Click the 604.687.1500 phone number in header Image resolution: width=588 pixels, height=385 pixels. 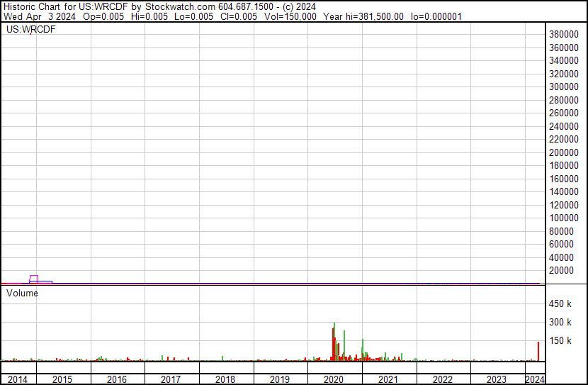click(246, 7)
